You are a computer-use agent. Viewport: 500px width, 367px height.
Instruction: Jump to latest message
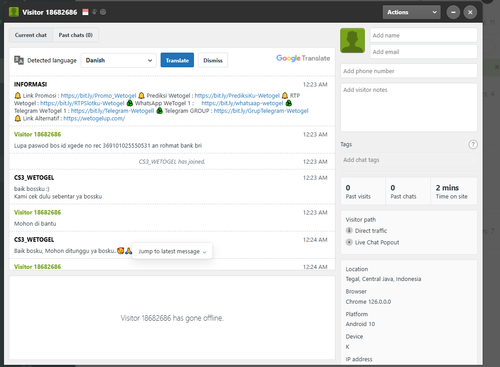click(x=172, y=251)
